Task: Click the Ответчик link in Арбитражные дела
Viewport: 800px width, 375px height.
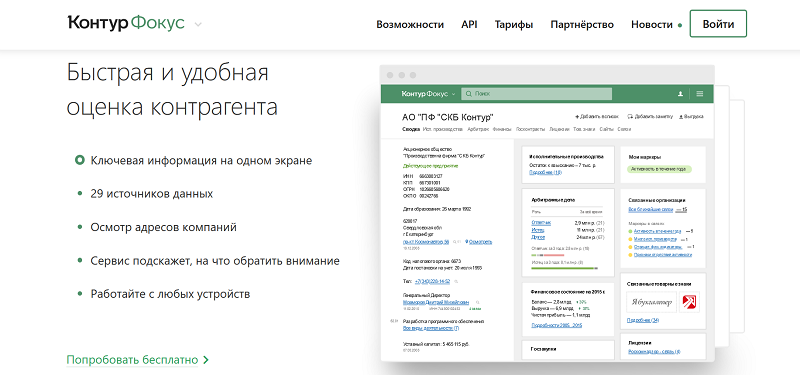Action: (x=541, y=222)
